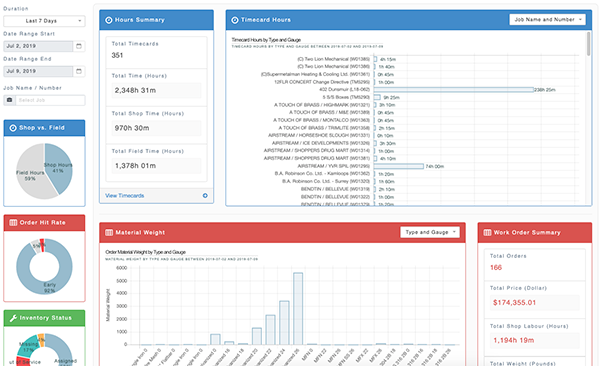The height and width of the screenshot is (366, 600).
Task: Click the job icon beside Select Job
Action: tap(10, 100)
